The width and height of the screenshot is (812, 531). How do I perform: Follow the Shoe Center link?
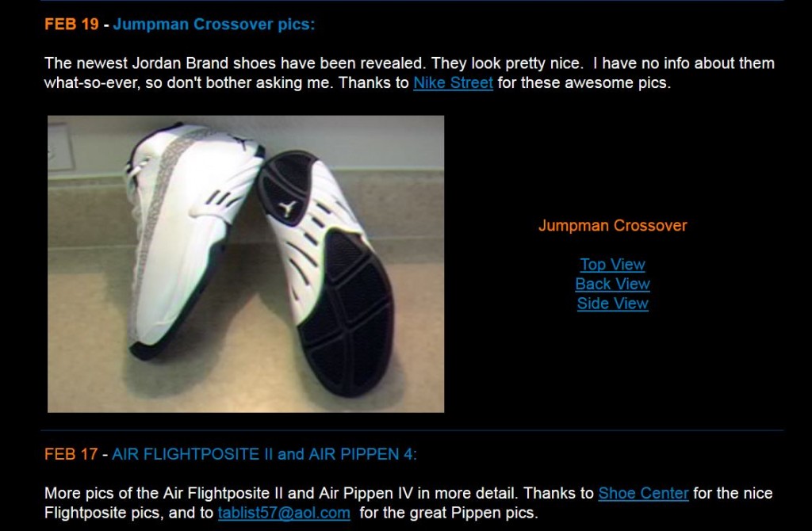coord(643,493)
